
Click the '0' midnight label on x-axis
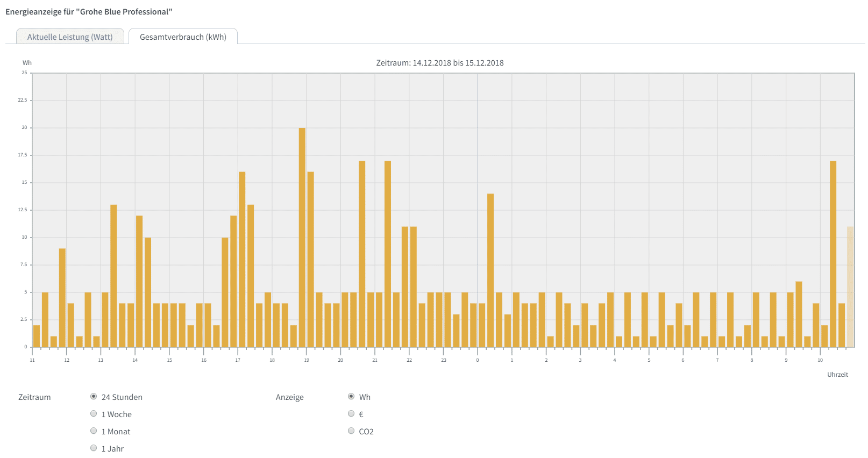click(x=478, y=360)
